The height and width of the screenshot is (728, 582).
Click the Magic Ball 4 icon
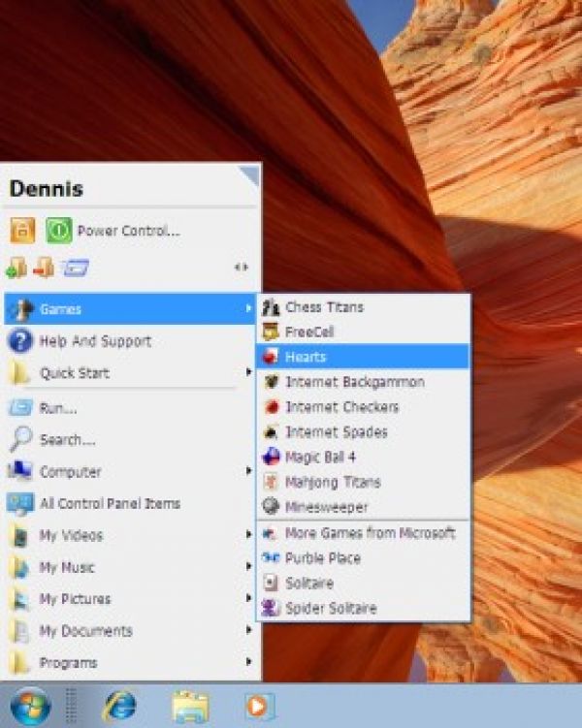271,457
